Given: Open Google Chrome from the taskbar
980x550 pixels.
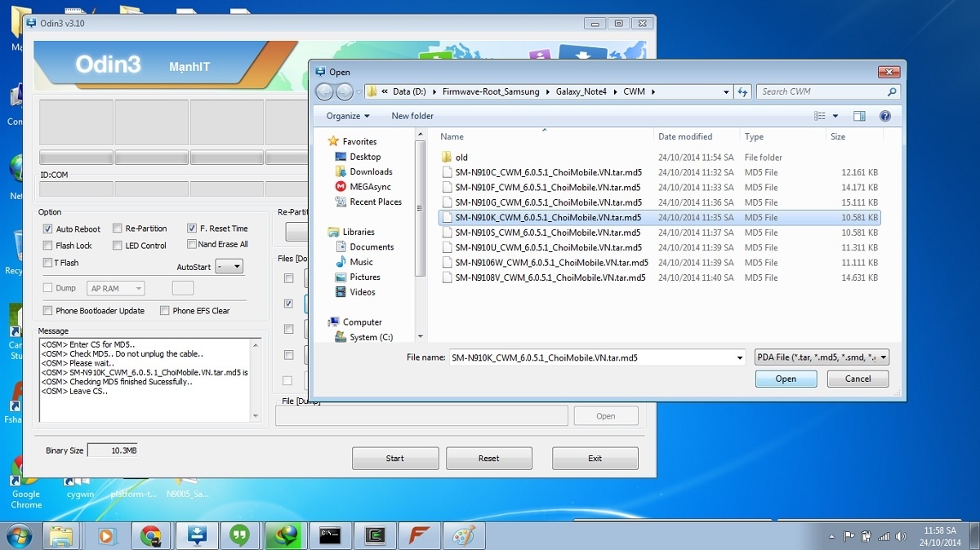Looking at the screenshot, I should 150,536.
